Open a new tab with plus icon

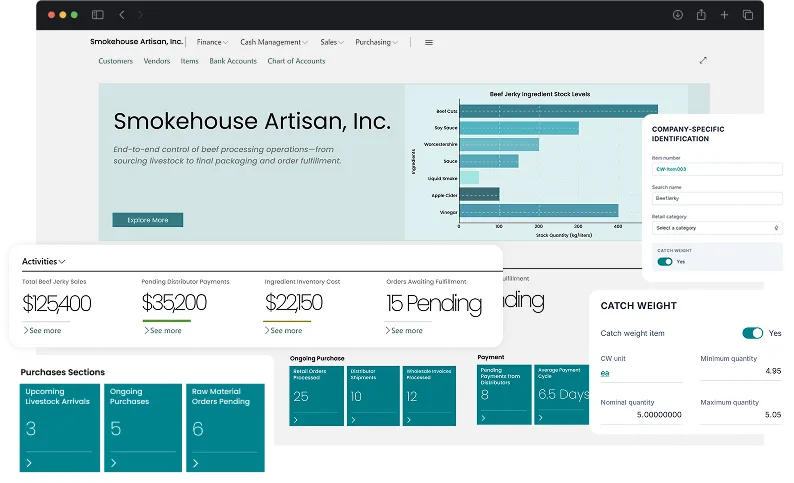[724, 15]
